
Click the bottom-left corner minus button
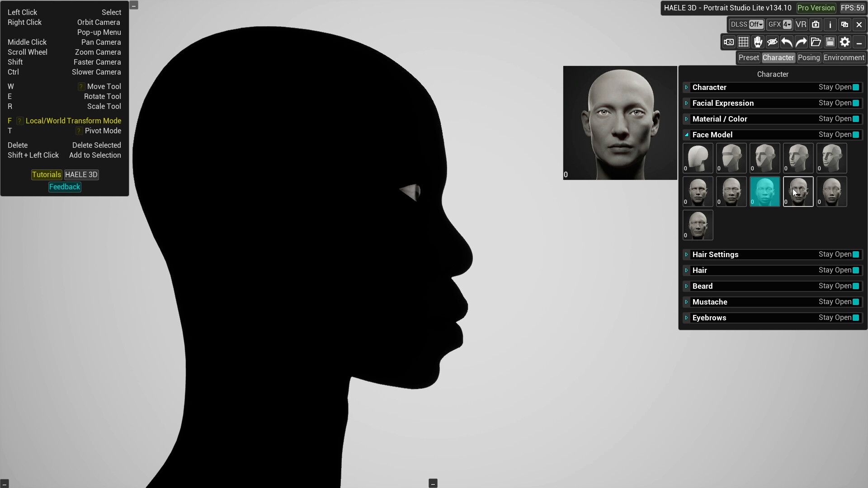tap(5, 483)
